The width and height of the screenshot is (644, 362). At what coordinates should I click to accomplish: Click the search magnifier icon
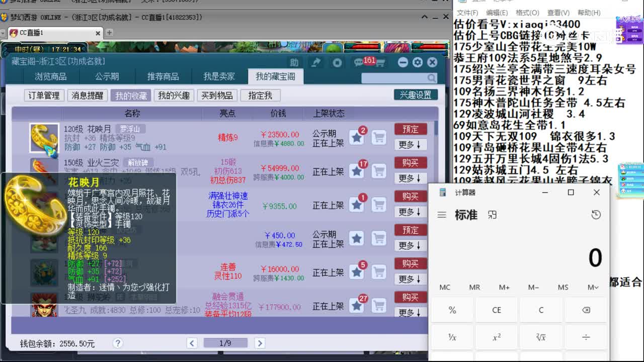coord(432,78)
